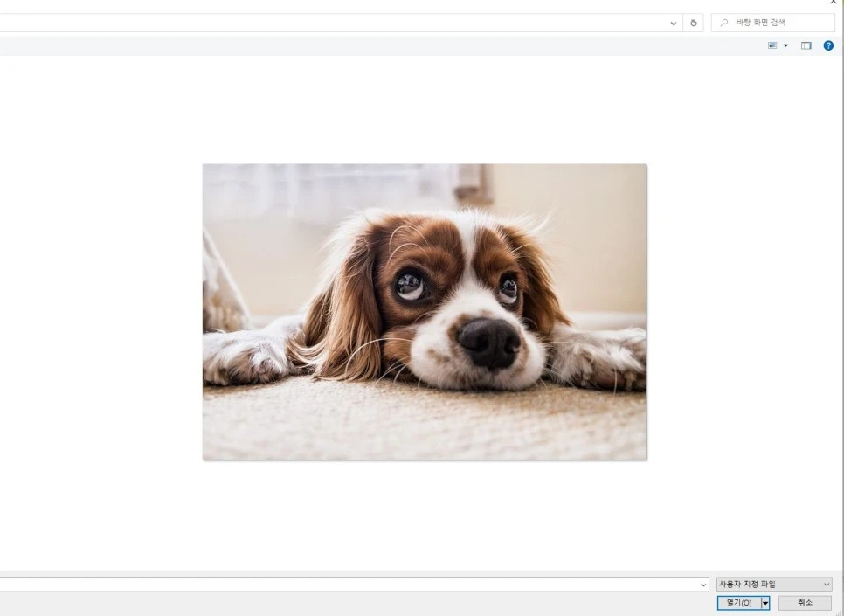The image size is (844, 616).
Task: Click the refresh icon beside the address bar
Action: coord(694,23)
